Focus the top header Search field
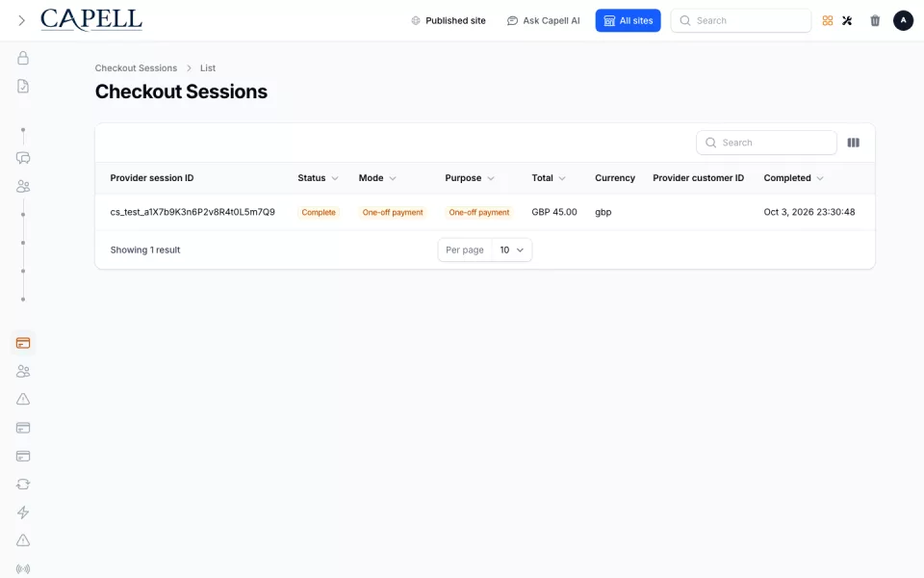The image size is (924, 578). click(741, 20)
